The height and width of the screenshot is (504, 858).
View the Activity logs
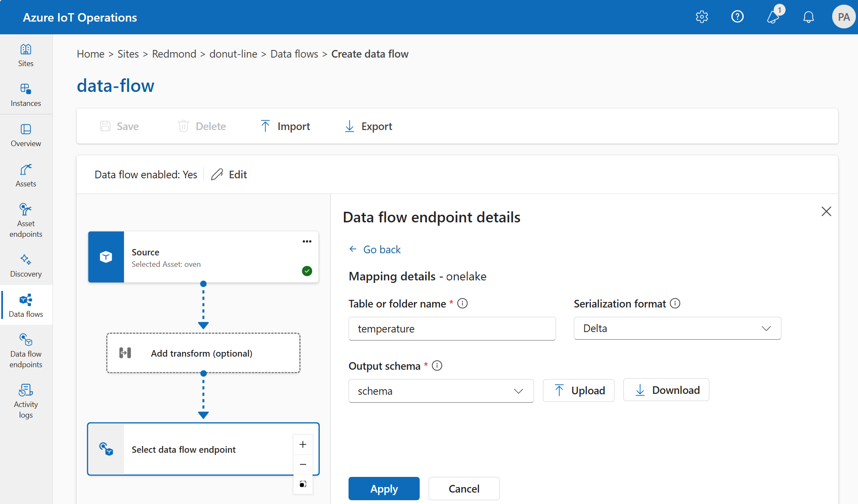coord(26,400)
